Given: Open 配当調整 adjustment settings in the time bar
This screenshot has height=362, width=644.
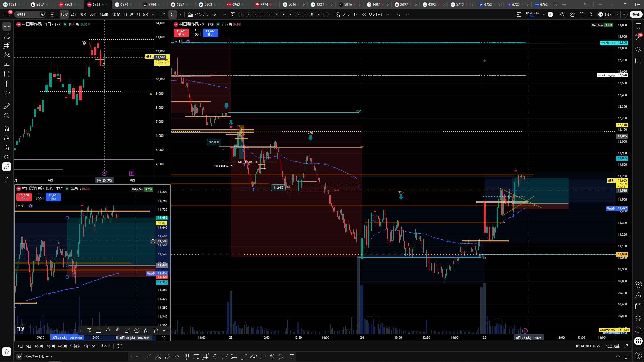Looking at the screenshot, I should click(612, 346).
